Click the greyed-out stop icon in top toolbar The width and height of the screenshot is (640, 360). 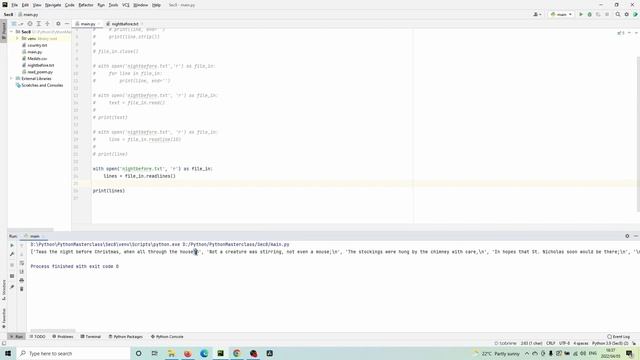pos(607,14)
